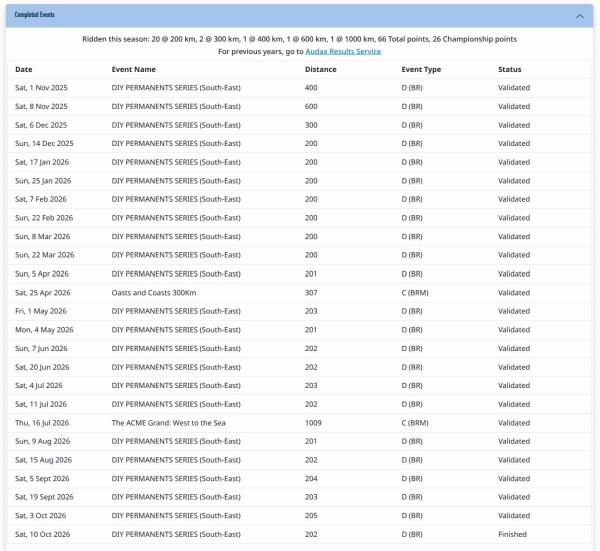Open the Audax Results Service link
The height and width of the screenshot is (551, 600).
point(343,51)
